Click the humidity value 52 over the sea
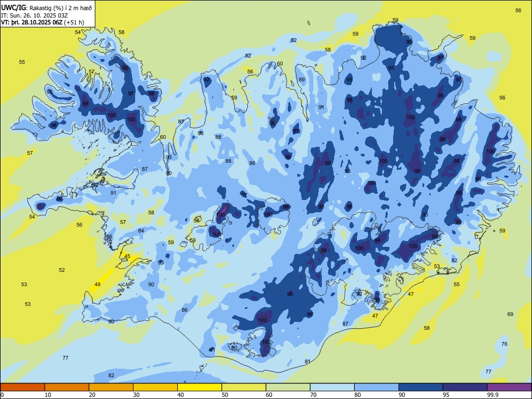Viewport: 532px width, 399px height. (x=62, y=270)
